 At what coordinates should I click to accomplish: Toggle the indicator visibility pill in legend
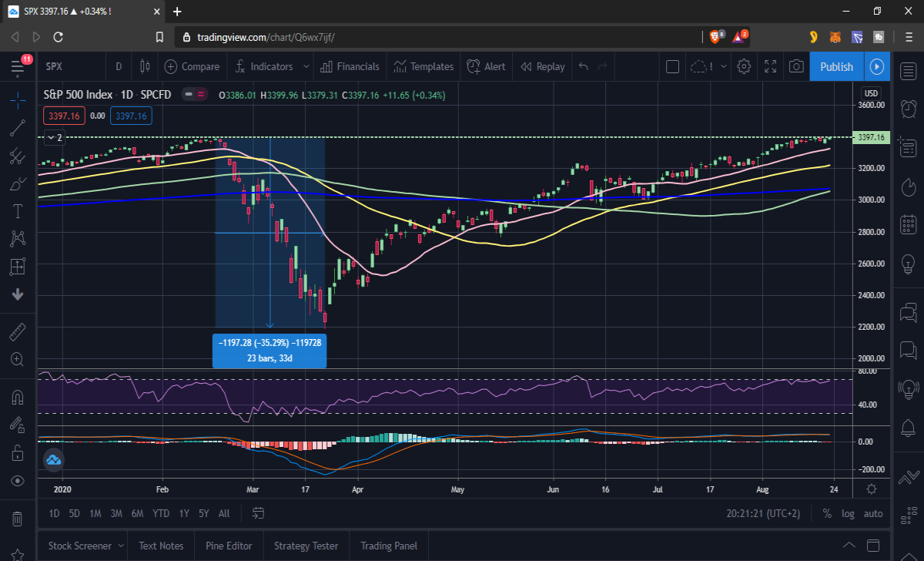click(x=193, y=95)
